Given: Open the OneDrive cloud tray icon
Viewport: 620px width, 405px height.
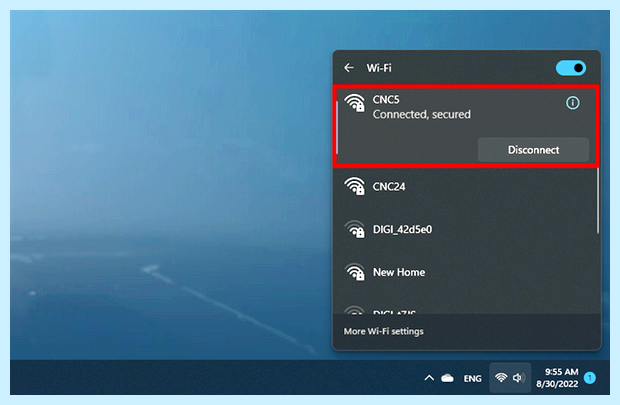Looking at the screenshot, I should (x=448, y=378).
